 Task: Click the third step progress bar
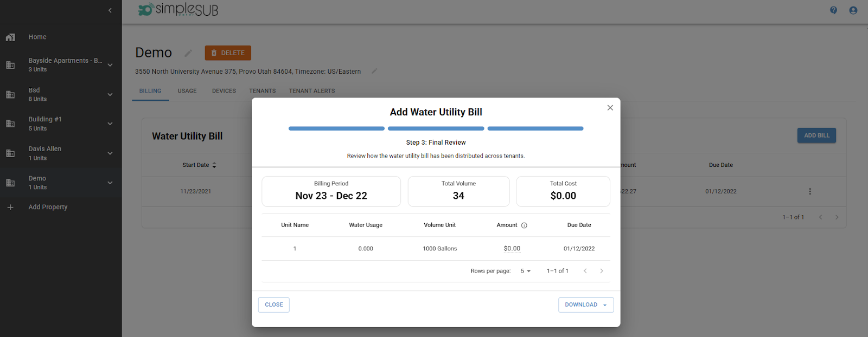535,129
